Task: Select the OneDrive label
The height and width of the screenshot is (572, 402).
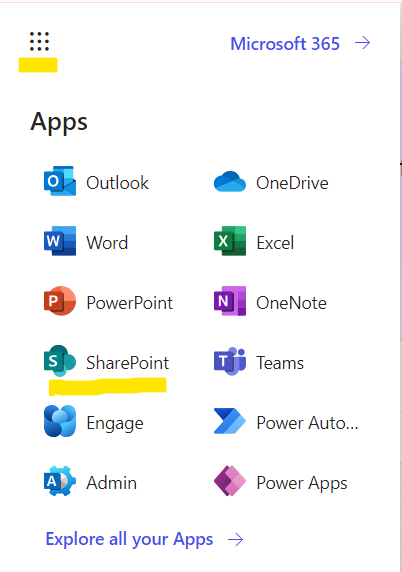Action: [292, 183]
